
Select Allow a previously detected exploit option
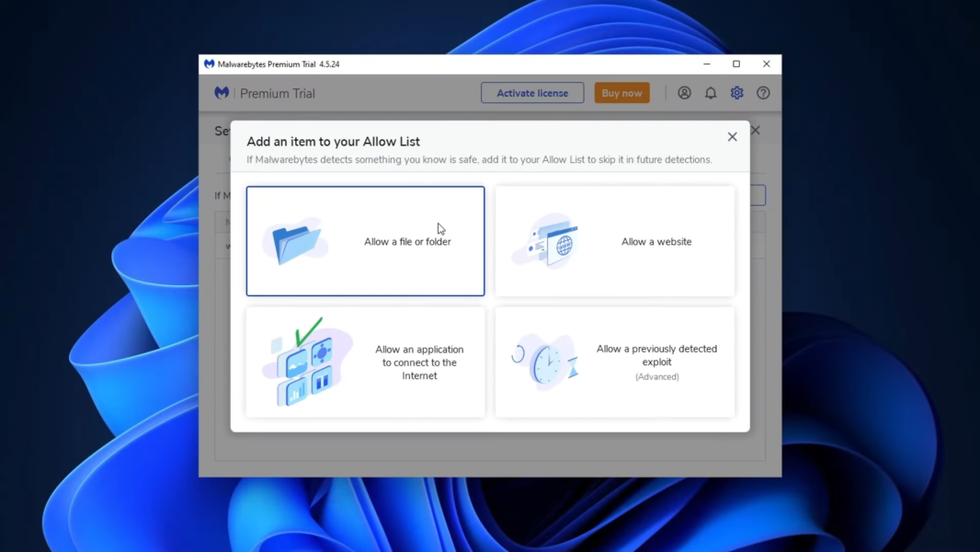[614, 362]
